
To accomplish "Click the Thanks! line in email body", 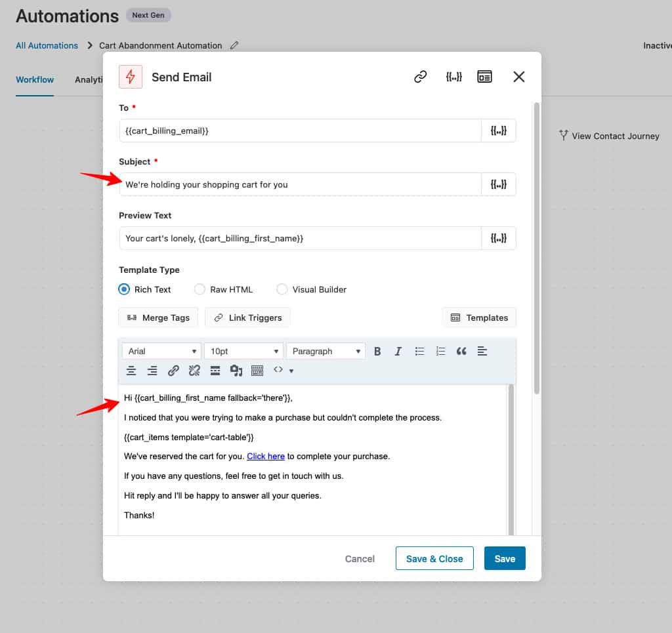I will click(x=139, y=515).
